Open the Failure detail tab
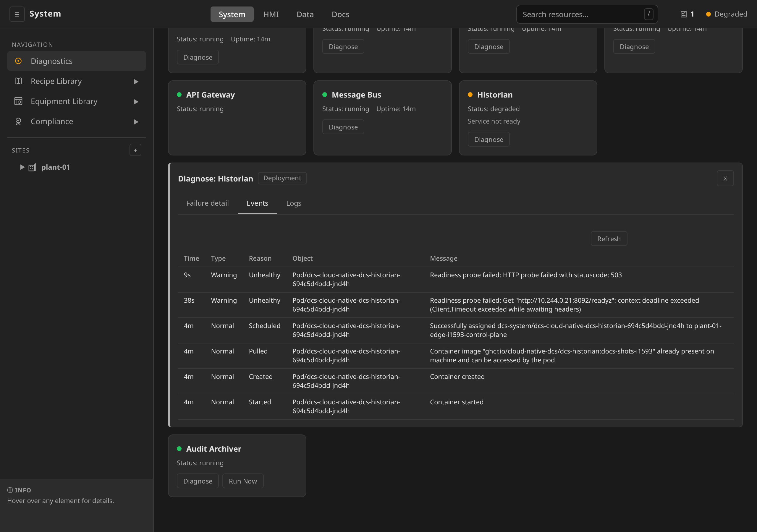Image resolution: width=757 pixels, height=532 pixels. point(207,203)
